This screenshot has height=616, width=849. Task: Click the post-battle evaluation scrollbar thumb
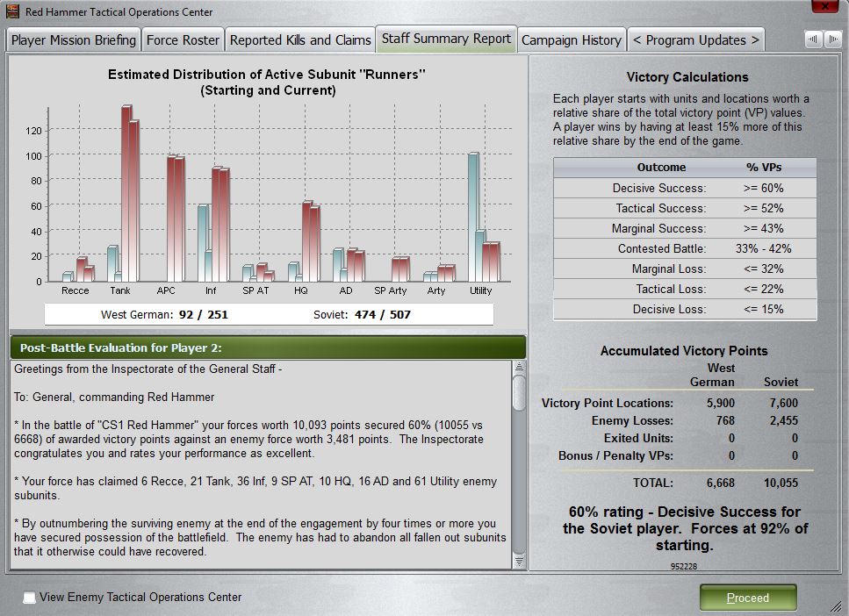[519, 392]
